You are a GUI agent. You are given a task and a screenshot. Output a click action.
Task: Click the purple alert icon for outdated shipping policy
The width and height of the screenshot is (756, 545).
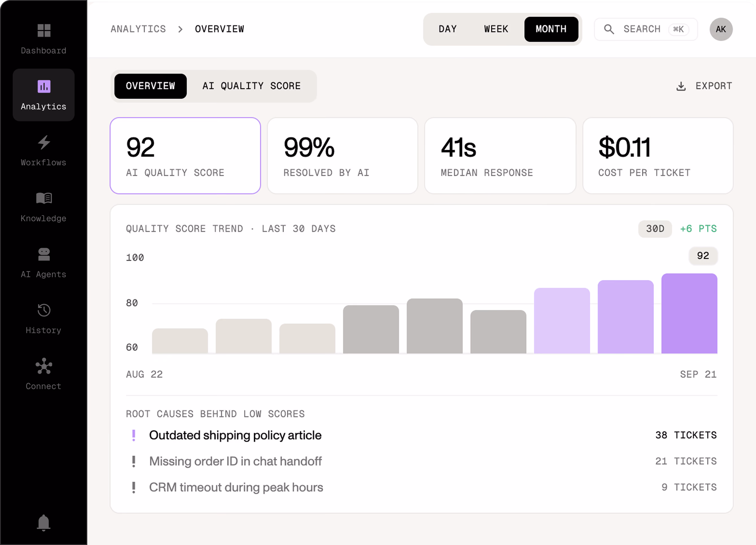tap(134, 435)
